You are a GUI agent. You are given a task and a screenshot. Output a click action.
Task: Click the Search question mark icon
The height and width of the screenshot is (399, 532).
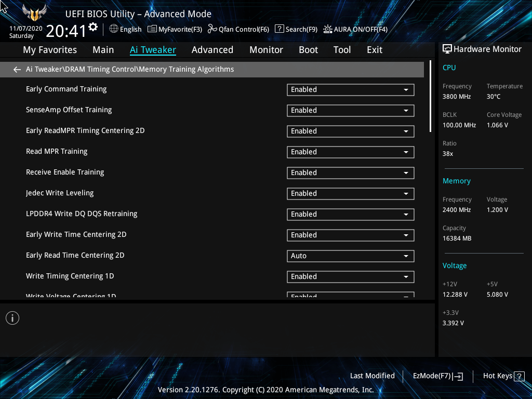click(x=279, y=29)
